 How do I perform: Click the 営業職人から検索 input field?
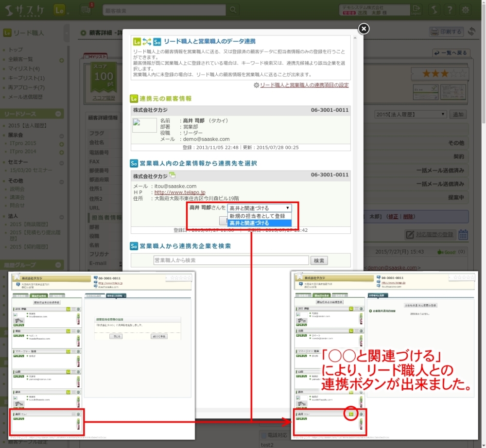(231, 260)
